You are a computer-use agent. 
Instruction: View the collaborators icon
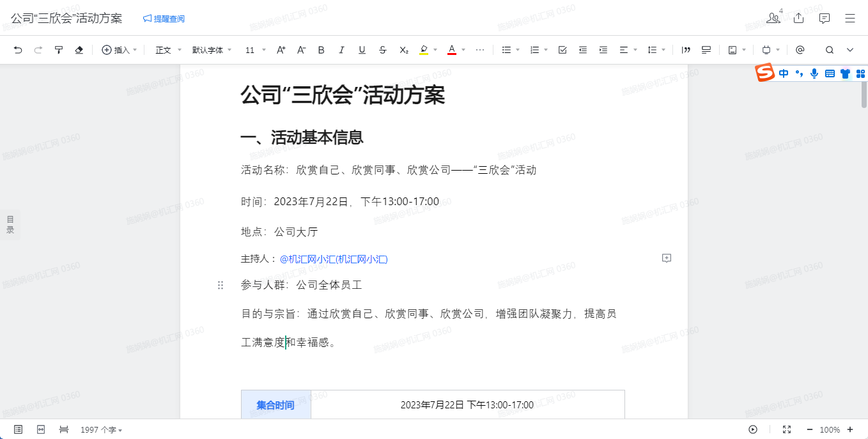tap(773, 18)
